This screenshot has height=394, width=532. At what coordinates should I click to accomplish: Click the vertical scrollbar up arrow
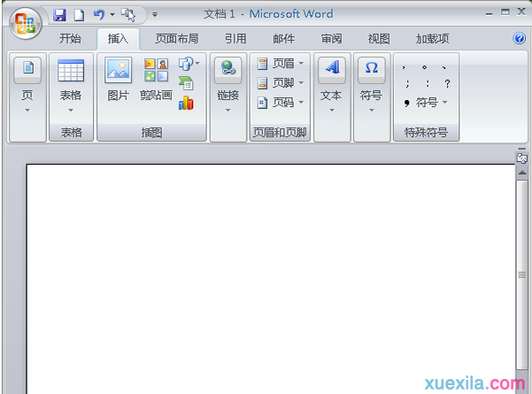coord(522,173)
